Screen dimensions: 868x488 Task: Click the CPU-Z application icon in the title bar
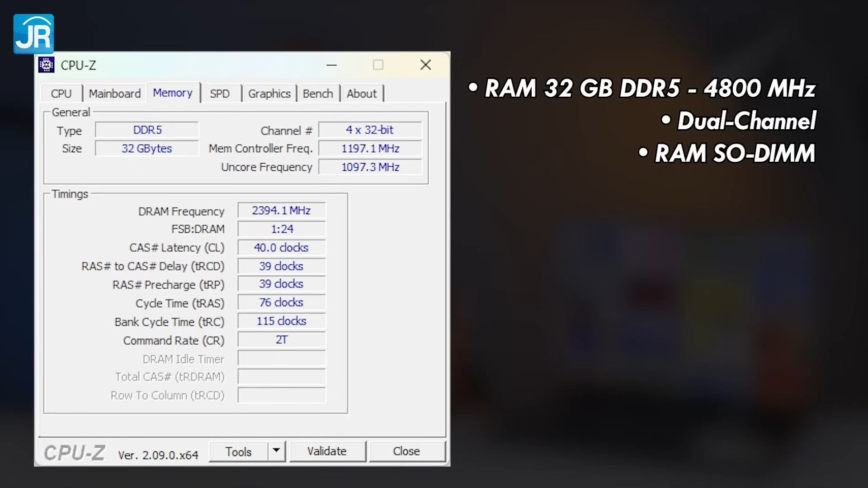[47, 65]
